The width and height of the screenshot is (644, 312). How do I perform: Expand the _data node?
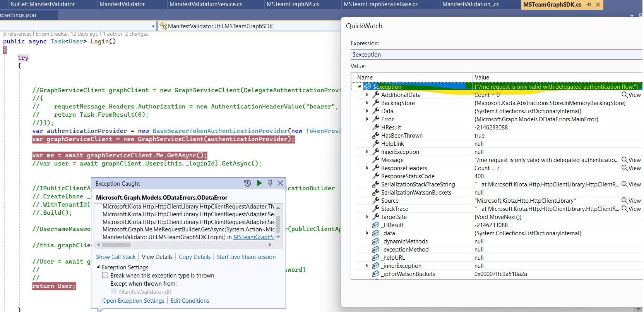367,233
